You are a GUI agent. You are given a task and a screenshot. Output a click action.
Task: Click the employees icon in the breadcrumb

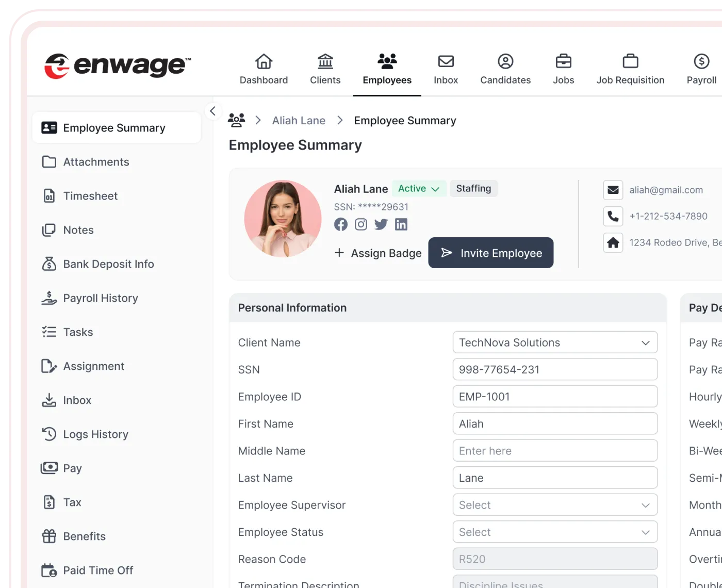(x=236, y=120)
